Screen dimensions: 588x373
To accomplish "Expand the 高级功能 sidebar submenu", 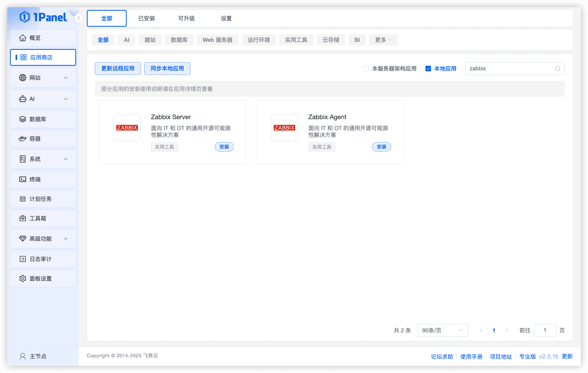I will 43,239.
